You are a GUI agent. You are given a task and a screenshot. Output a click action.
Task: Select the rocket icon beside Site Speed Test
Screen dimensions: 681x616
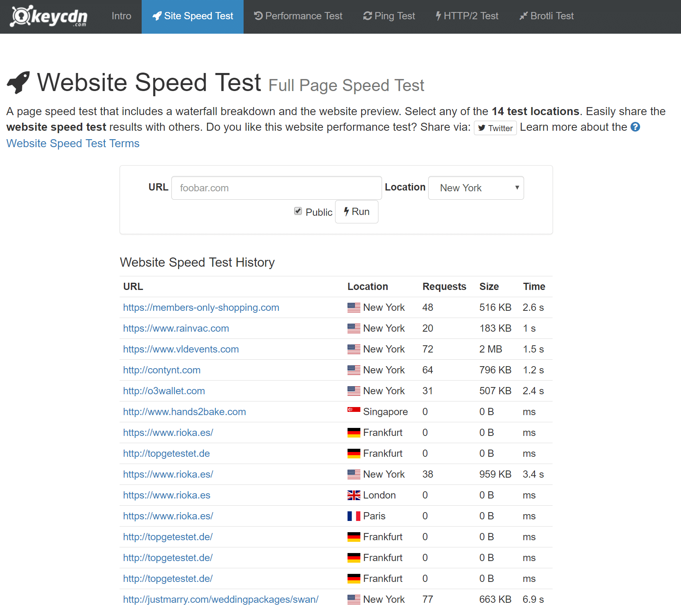pos(156,16)
